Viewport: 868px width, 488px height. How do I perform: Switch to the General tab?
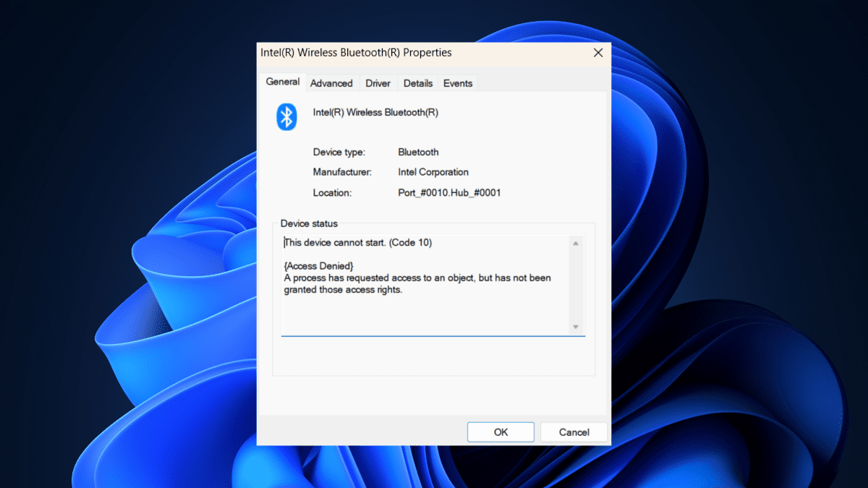pyautogui.click(x=282, y=82)
